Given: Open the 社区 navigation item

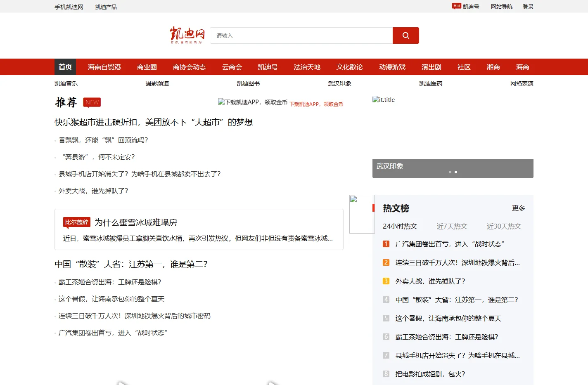Looking at the screenshot, I should click(464, 67).
